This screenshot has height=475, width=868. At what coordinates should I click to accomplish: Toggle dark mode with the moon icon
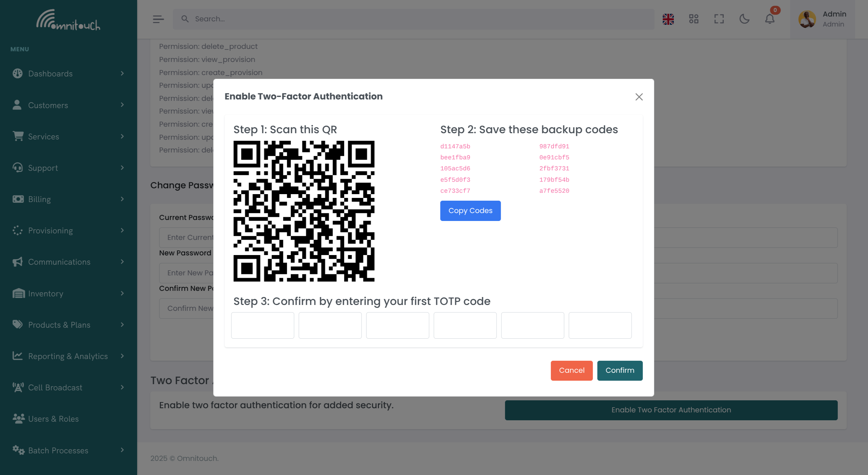(744, 19)
